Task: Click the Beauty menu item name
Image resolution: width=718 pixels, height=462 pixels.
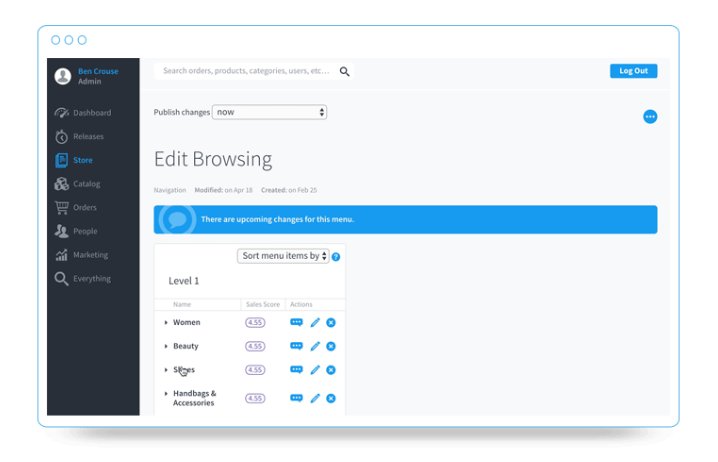Action: click(185, 346)
